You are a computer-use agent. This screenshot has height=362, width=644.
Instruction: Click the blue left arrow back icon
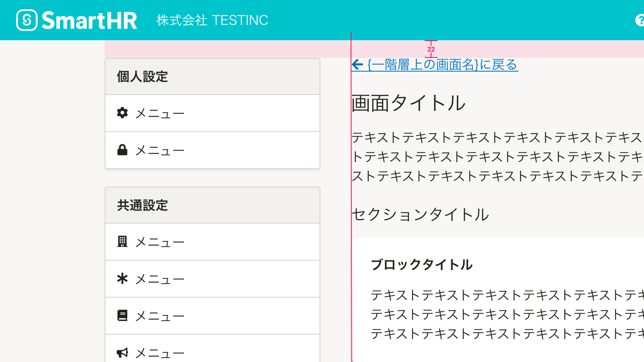(357, 64)
